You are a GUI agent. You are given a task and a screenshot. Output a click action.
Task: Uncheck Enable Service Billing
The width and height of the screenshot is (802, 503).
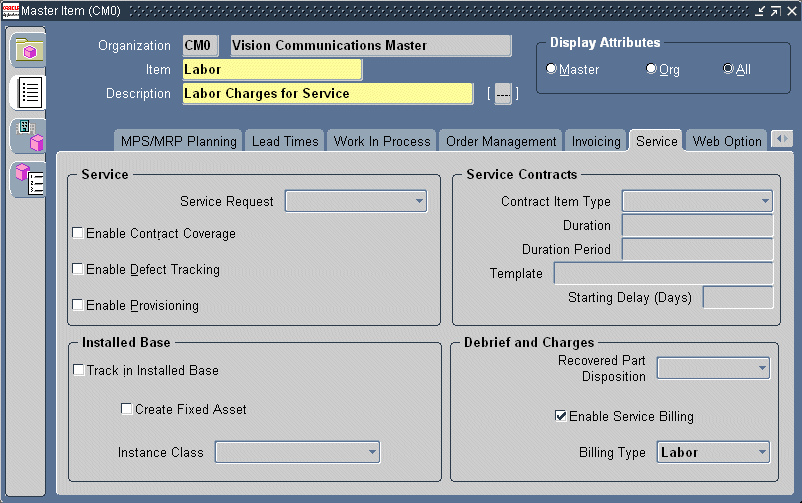(561, 415)
